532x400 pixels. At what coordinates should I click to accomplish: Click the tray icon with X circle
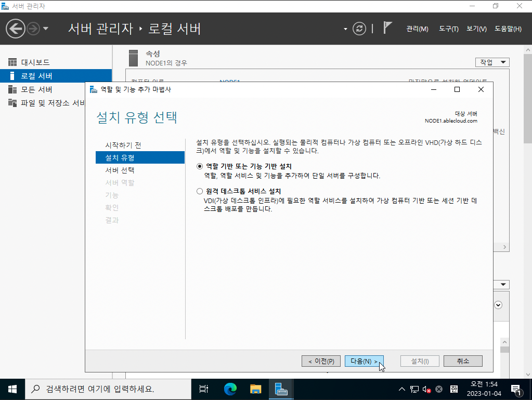pyautogui.click(x=439, y=389)
